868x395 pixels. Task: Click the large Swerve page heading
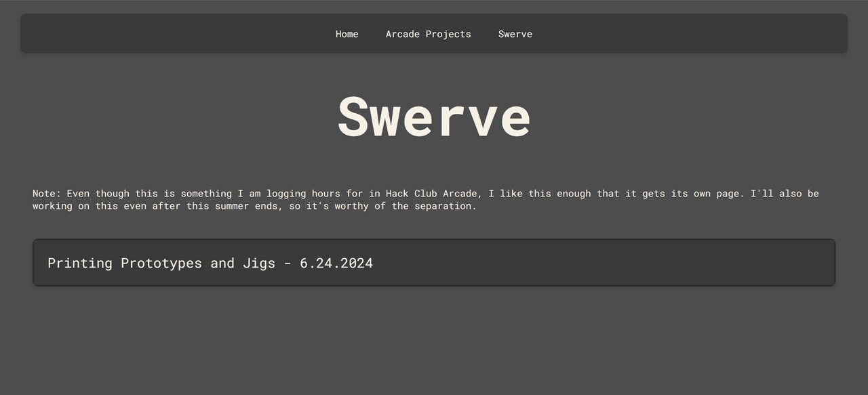pos(434,117)
